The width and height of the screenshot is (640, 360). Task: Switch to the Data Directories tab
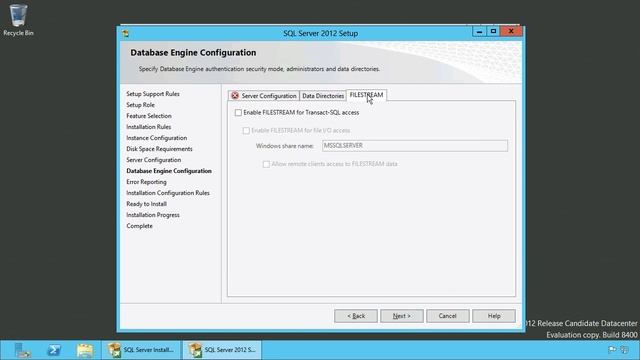pyautogui.click(x=323, y=96)
